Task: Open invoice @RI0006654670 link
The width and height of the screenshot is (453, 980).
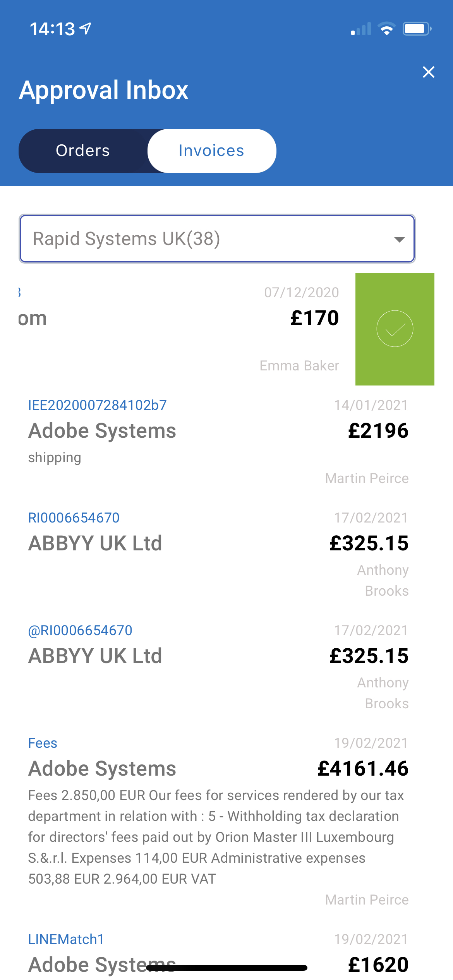Action: pyautogui.click(x=80, y=630)
